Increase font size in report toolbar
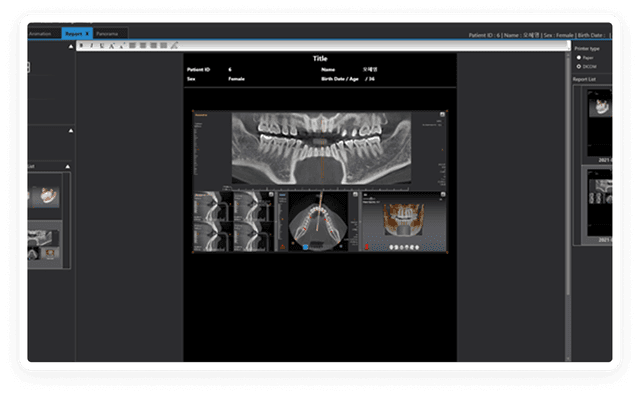Image resolution: width=640 pixels, height=395 pixels. 111,46
